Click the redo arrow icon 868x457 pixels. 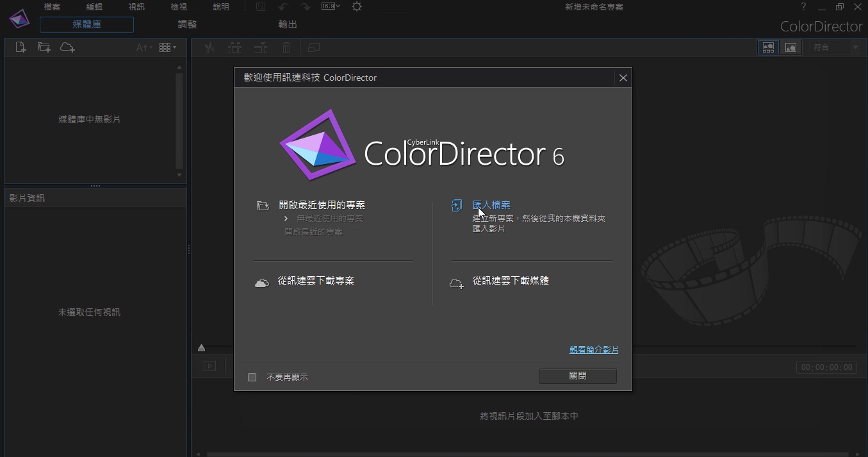[306, 7]
